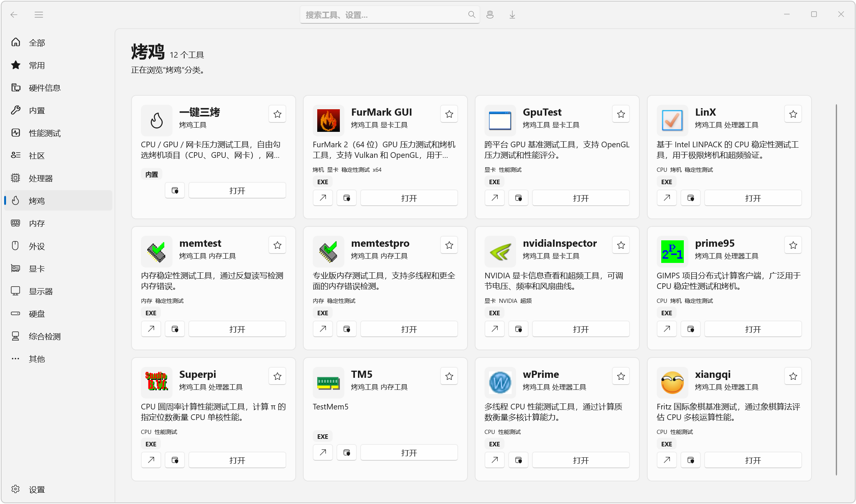Click the search magnifier icon
Image resolution: width=856 pixels, height=504 pixels.
click(471, 15)
